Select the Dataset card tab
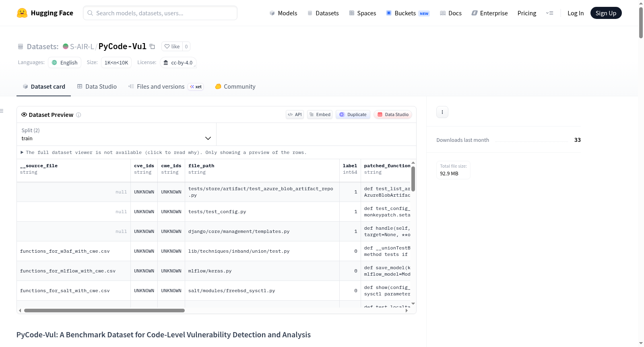 coord(43,87)
